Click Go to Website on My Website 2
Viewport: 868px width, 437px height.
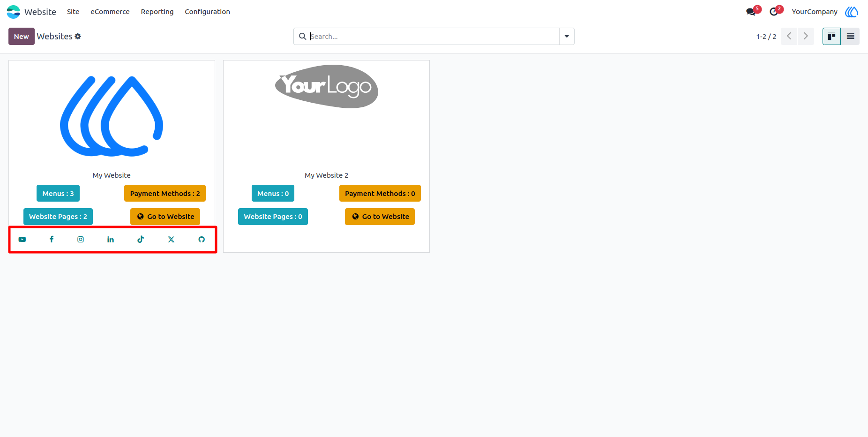point(380,217)
